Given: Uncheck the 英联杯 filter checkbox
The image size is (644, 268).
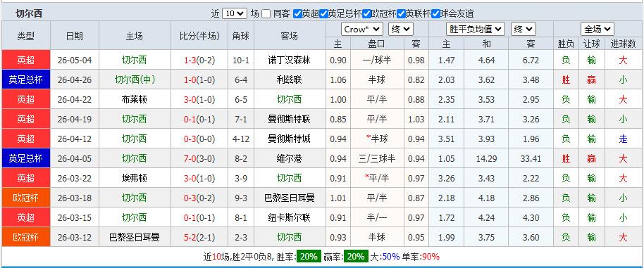Looking at the screenshot, I should click(x=402, y=14).
